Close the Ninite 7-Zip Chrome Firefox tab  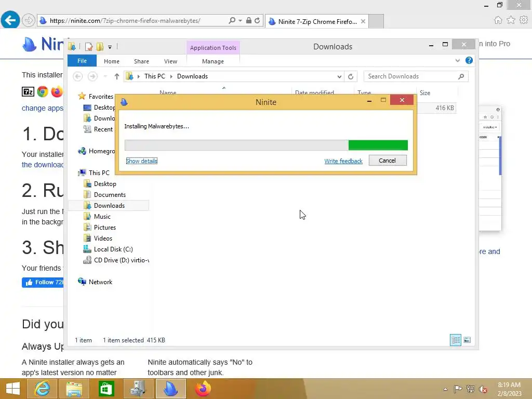click(363, 21)
